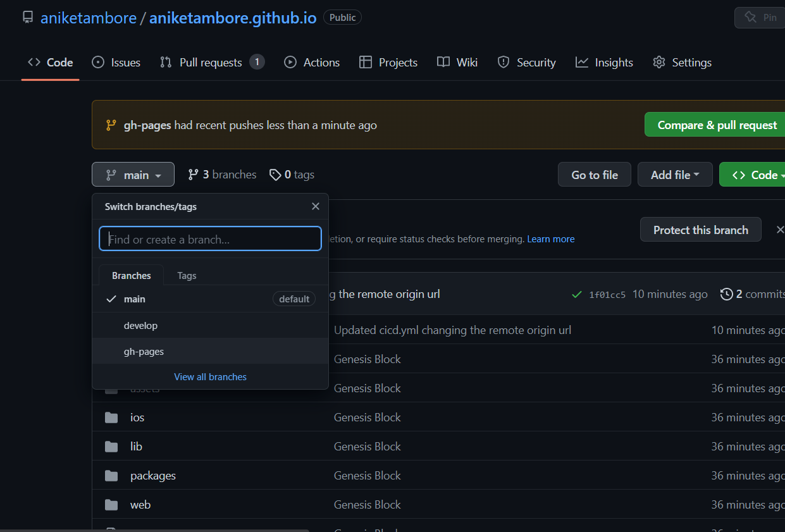Click the default label on main branch
The image size is (785, 532).
[294, 299]
